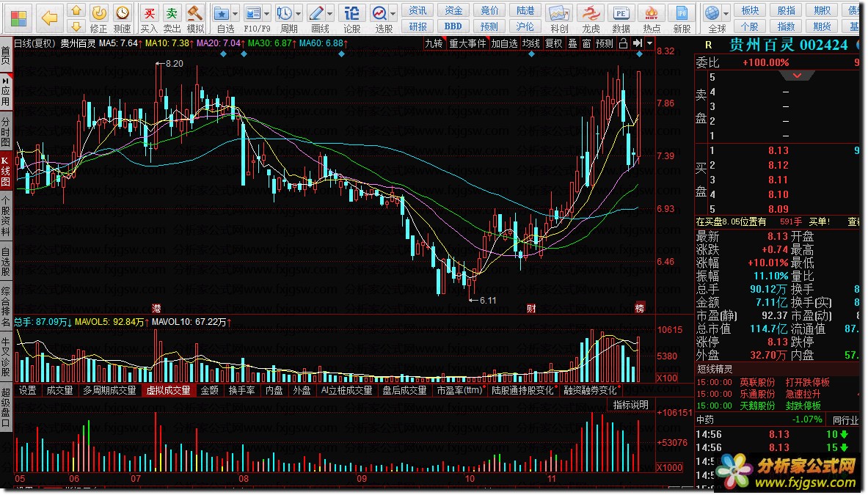Click the 榜 marker on the chart
Screen dimensions: 868x495
pyautogui.click(x=640, y=309)
